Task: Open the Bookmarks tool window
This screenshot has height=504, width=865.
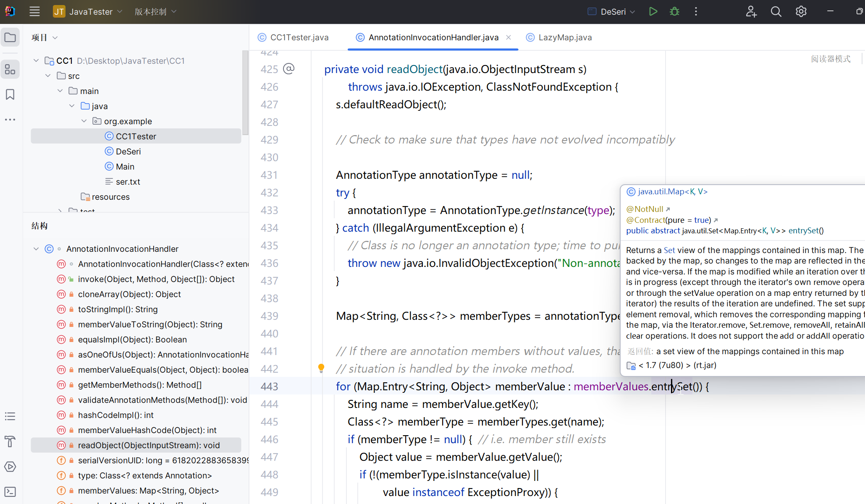Action: point(10,94)
